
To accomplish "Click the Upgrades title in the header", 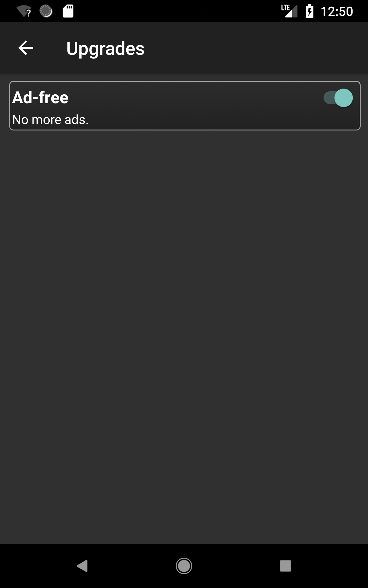I will 105,49.
